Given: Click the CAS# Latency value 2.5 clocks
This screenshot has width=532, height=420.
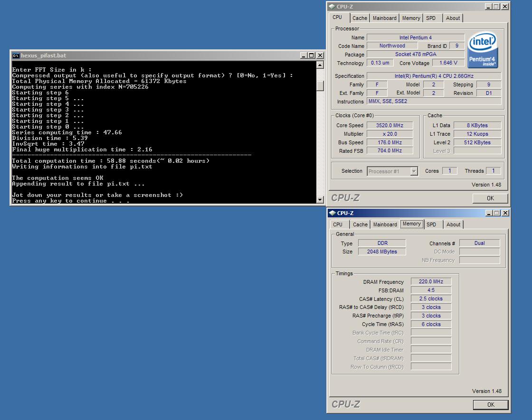Looking at the screenshot, I should click(x=431, y=299).
